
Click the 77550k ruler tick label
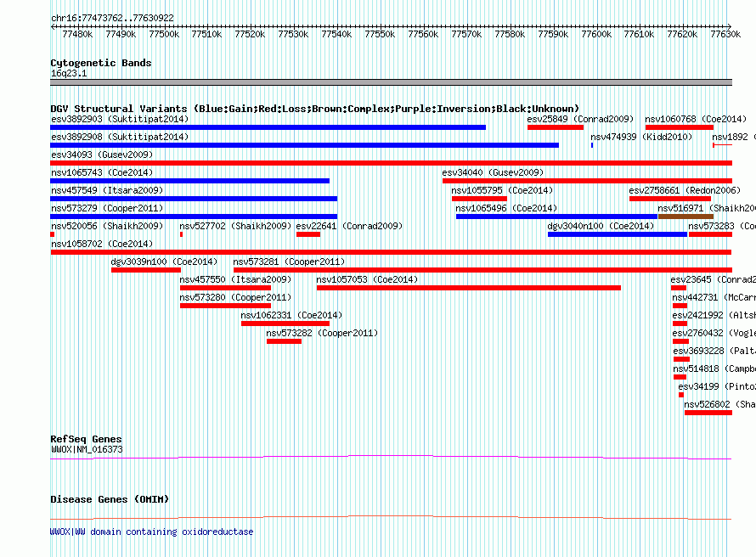[x=380, y=34]
